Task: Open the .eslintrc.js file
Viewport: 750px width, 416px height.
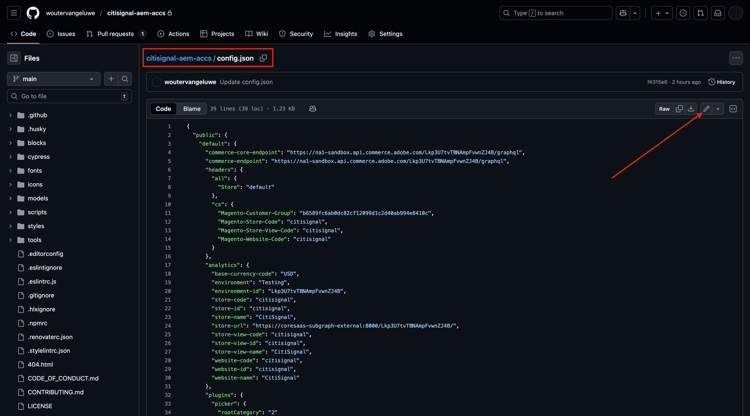Action: pyautogui.click(x=42, y=282)
